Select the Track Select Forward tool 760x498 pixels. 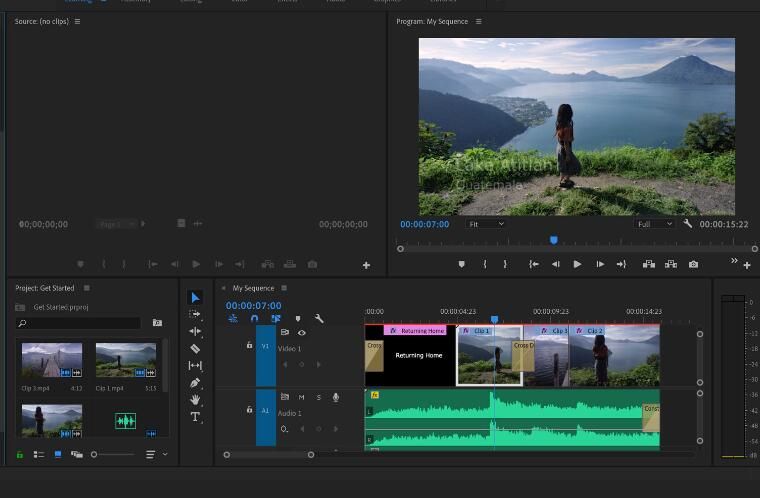pyautogui.click(x=195, y=314)
